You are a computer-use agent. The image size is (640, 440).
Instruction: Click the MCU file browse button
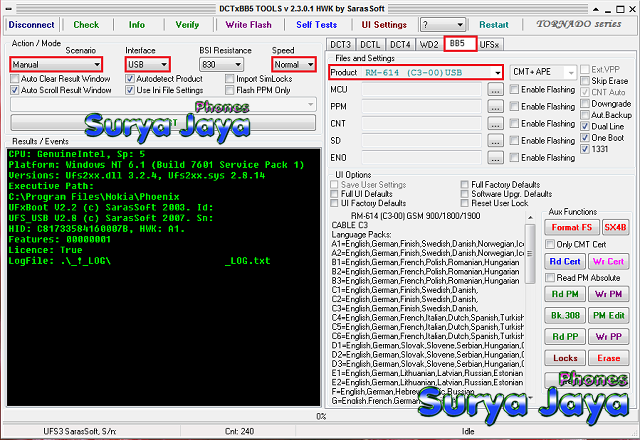pyautogui.click(x=495, y=89)
